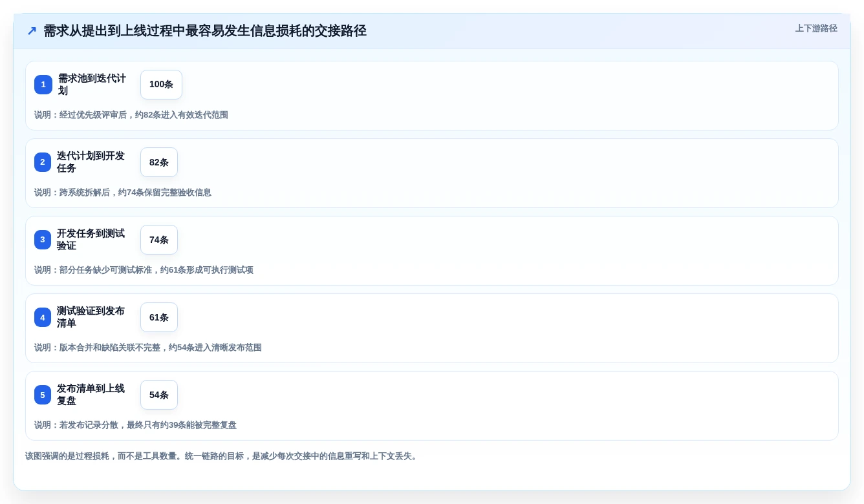
Task: Click the 开发任务到测试验证 step title
Action: click(91, 240)
